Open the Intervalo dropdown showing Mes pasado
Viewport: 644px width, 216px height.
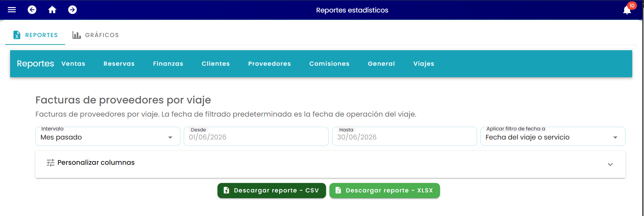pyautogui.click(x=108, y=136)
